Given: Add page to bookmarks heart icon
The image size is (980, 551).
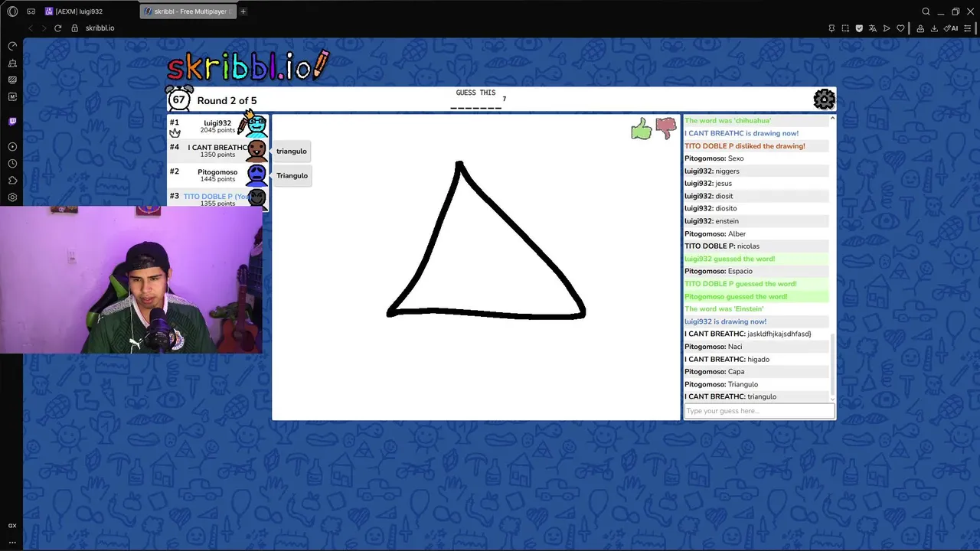Looking at the screenshot, I should coord(900,28).
